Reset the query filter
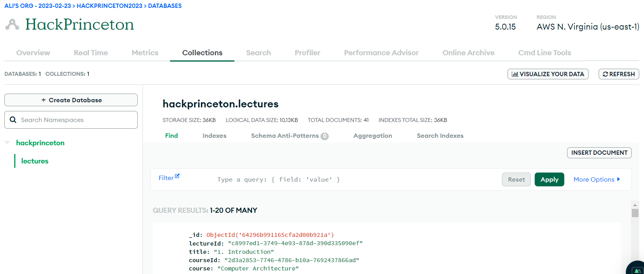Image resolution: width=644 pixels, height=274 pixels. (x=516, y=179)
